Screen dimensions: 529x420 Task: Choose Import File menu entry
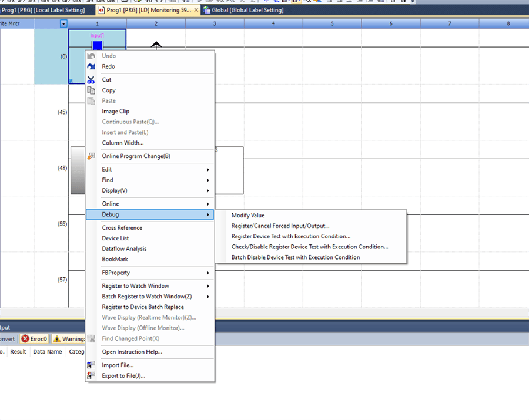pos(150,365)
